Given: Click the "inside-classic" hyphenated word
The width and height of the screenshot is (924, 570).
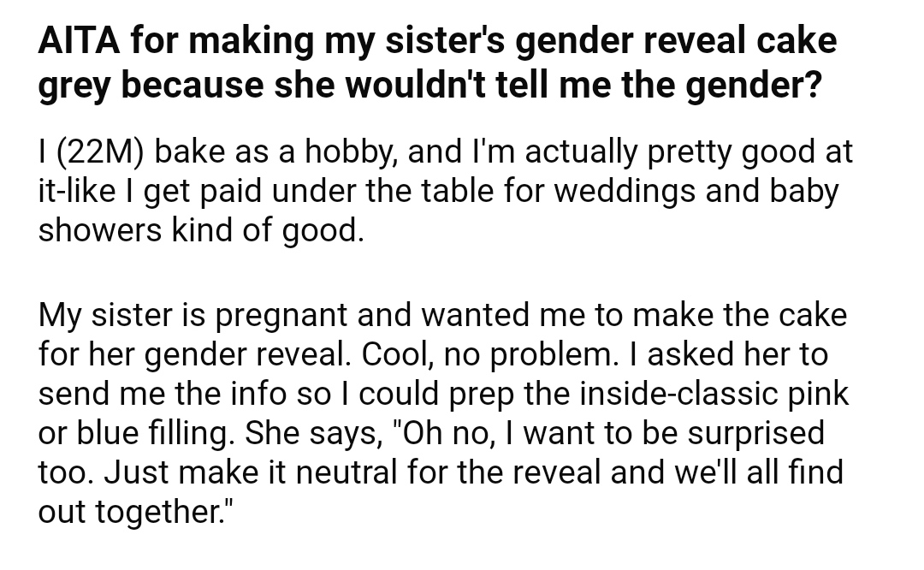Looking at the screenshot, I should [680, 394].
